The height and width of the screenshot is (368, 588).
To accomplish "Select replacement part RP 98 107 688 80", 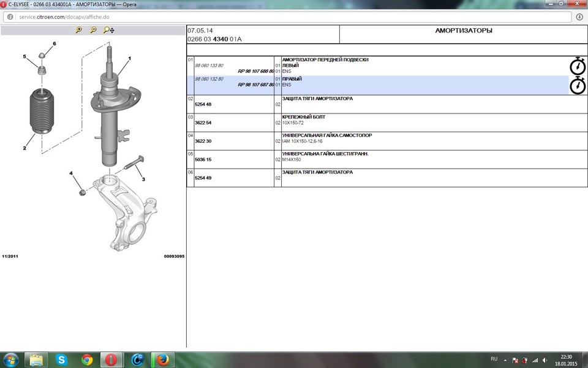I will 256,71.
